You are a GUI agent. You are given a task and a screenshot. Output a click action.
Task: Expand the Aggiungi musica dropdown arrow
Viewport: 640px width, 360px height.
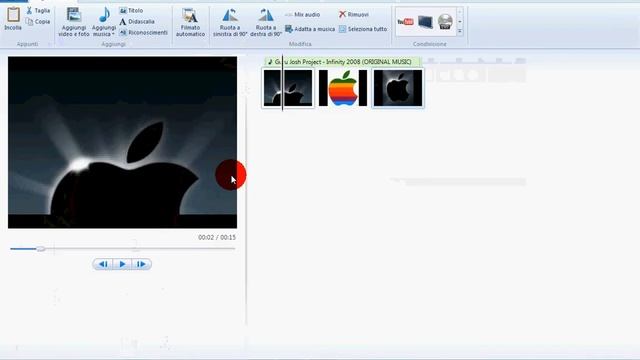coord(113,34)
